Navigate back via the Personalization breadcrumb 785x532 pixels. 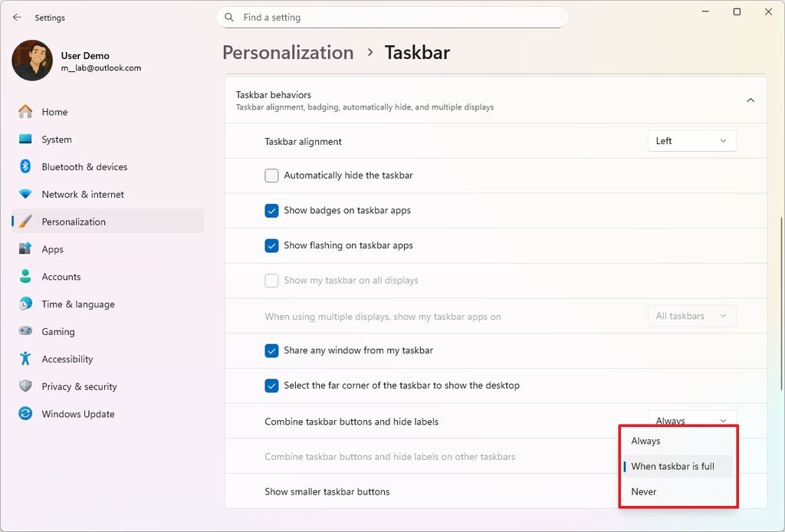click(287, 52)
